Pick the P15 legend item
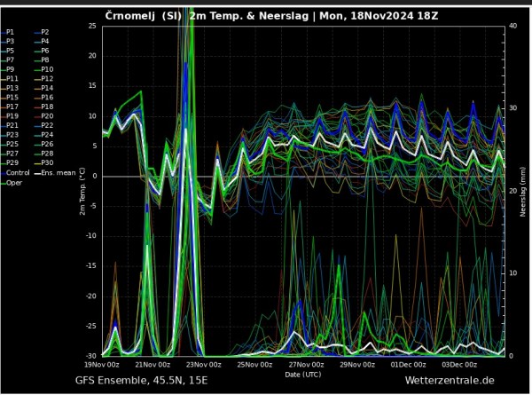The width and height of the screenshot is (532, 395). tap(10, 98)
